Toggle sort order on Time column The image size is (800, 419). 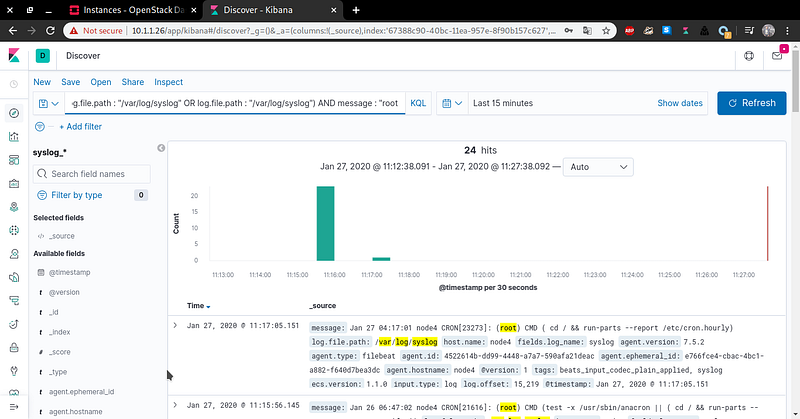point(198,306)
